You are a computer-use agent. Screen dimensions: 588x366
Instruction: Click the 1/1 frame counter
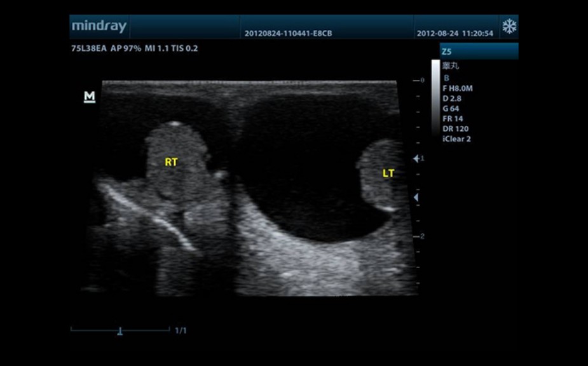point(181,330)
